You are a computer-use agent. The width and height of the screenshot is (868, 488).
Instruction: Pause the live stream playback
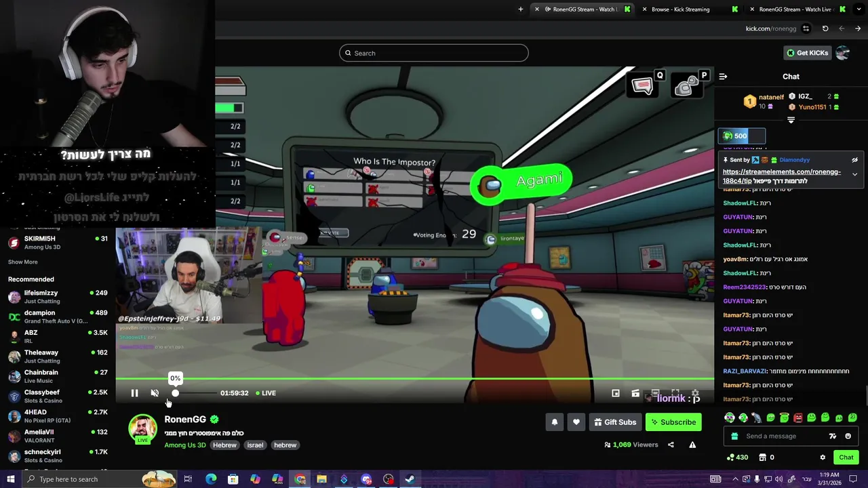coord(134,393)
